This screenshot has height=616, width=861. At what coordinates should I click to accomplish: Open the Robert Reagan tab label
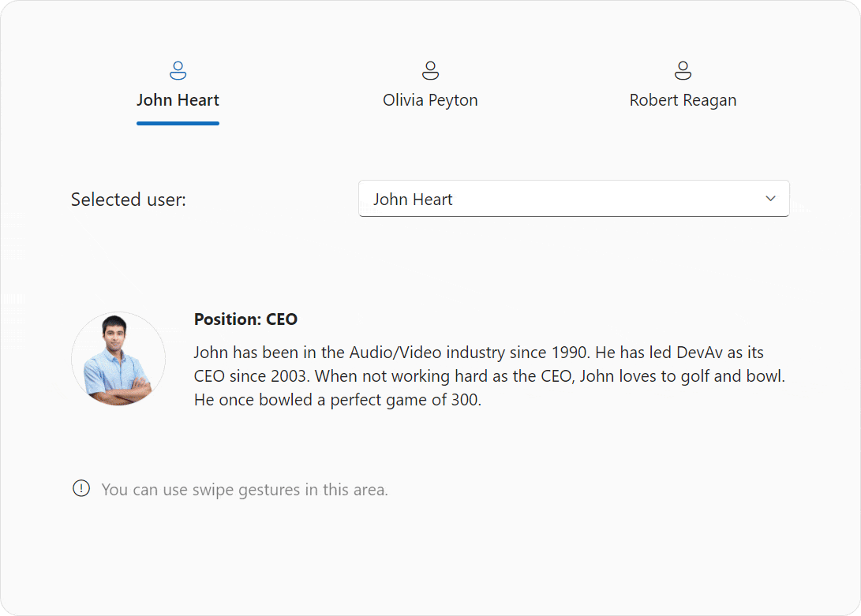click(x=683, y=100)
